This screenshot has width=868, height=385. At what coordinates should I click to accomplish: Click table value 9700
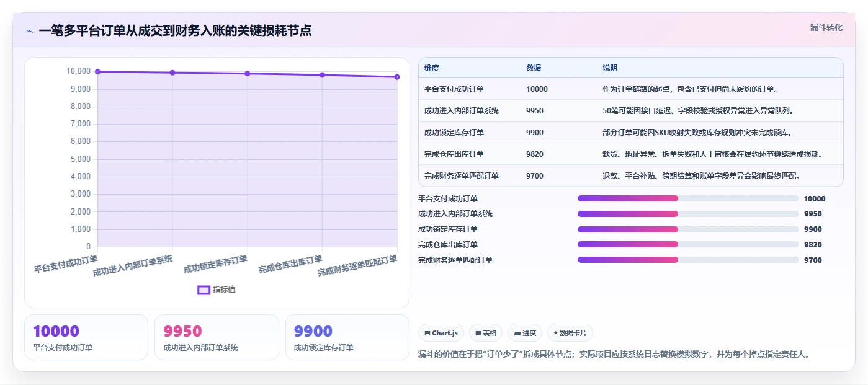(x=535, y=175)
